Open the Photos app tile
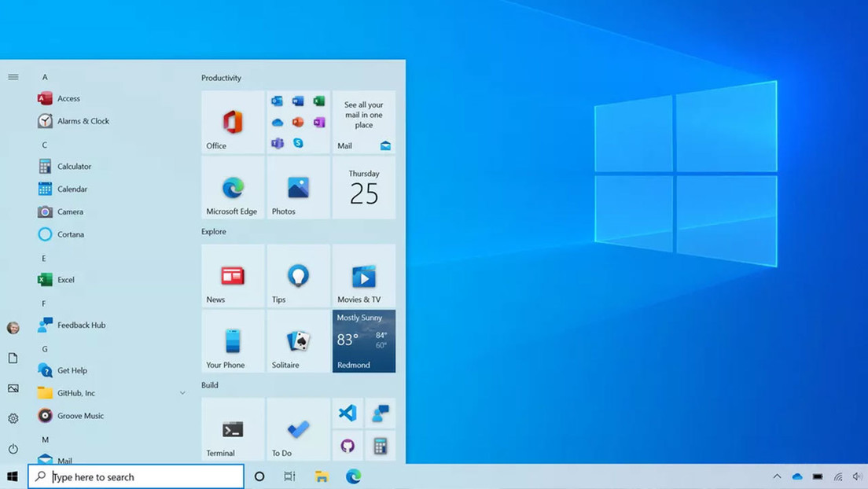 (298, 188)
